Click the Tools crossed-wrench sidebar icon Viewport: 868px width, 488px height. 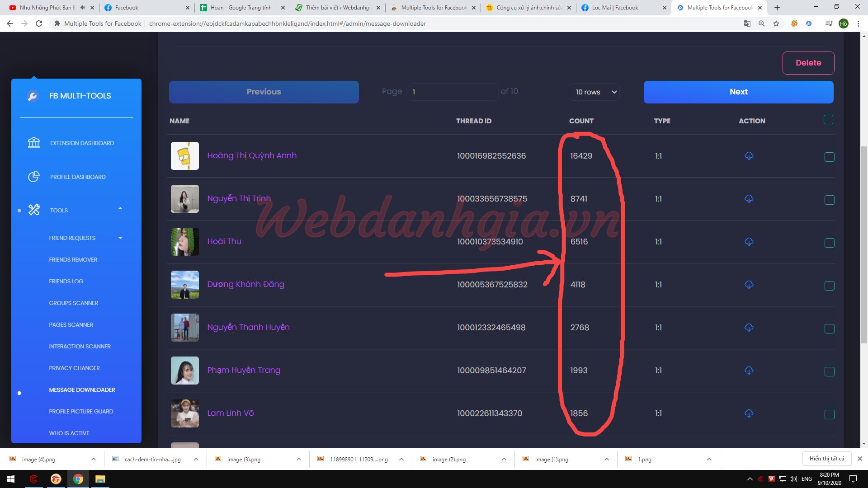pos(33,210)
